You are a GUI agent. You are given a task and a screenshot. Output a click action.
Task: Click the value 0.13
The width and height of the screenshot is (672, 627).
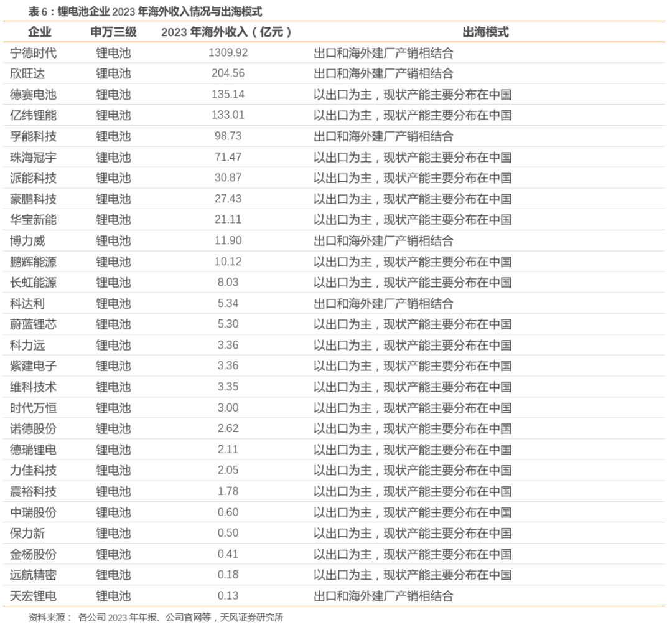pos(228,595)
